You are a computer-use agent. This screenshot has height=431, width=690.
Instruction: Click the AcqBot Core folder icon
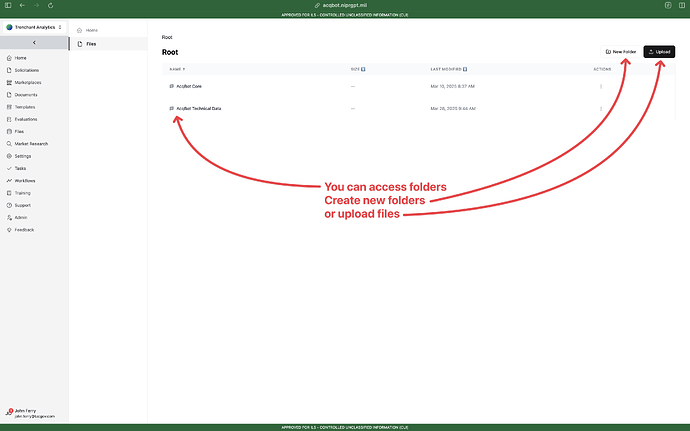tap(172, 86)
